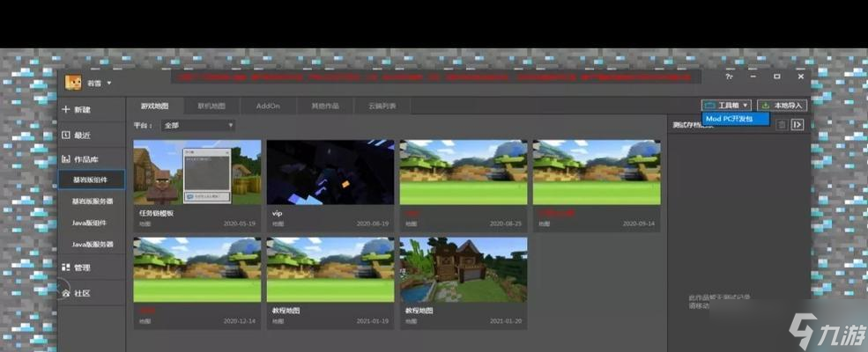
Task: Choose Mod PC开发包 menu entry
Action: tap(735, 119)
